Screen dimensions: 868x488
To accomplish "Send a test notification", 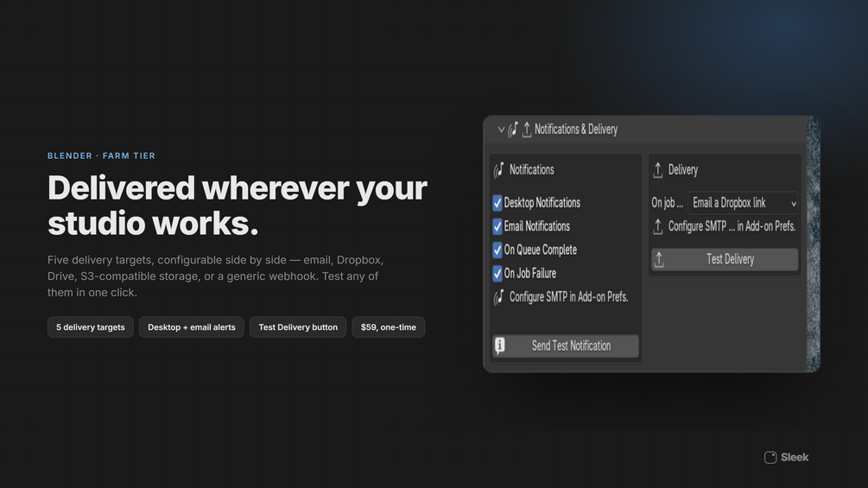I will point(565,345).
